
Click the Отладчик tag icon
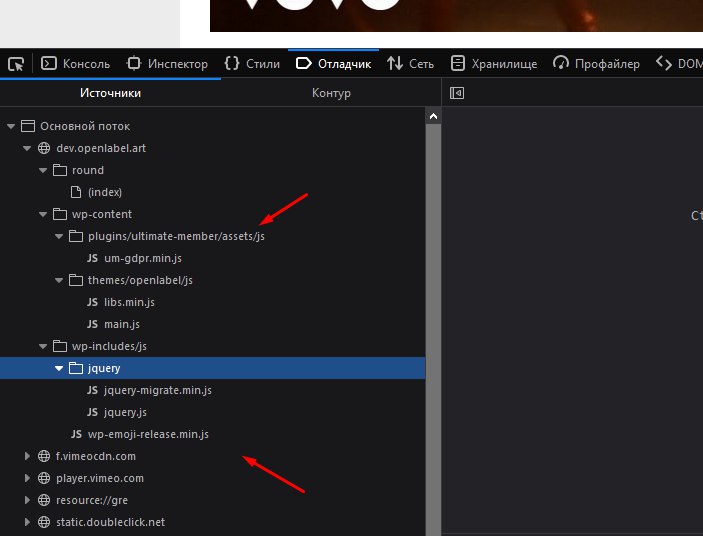point(304,64)
